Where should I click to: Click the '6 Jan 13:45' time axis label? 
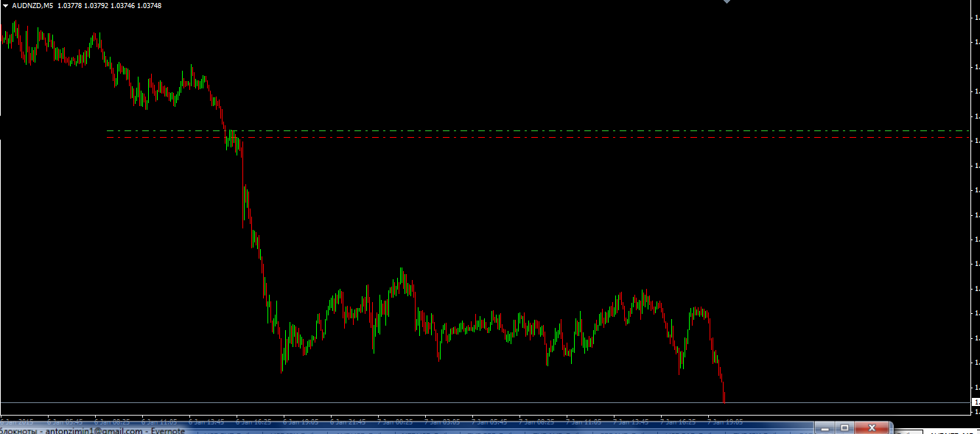click(207, 422)
